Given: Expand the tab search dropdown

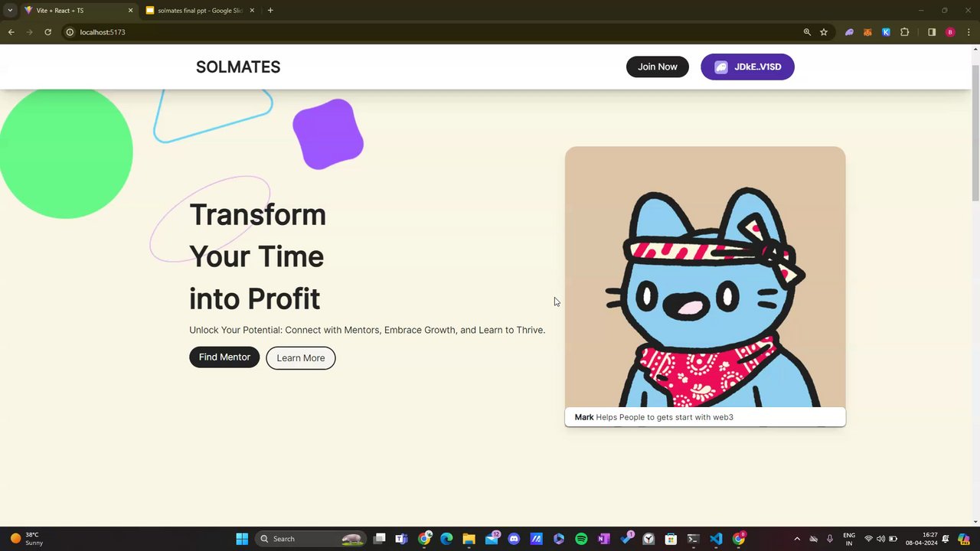Looking at the screenshot, I should [10, 11].
